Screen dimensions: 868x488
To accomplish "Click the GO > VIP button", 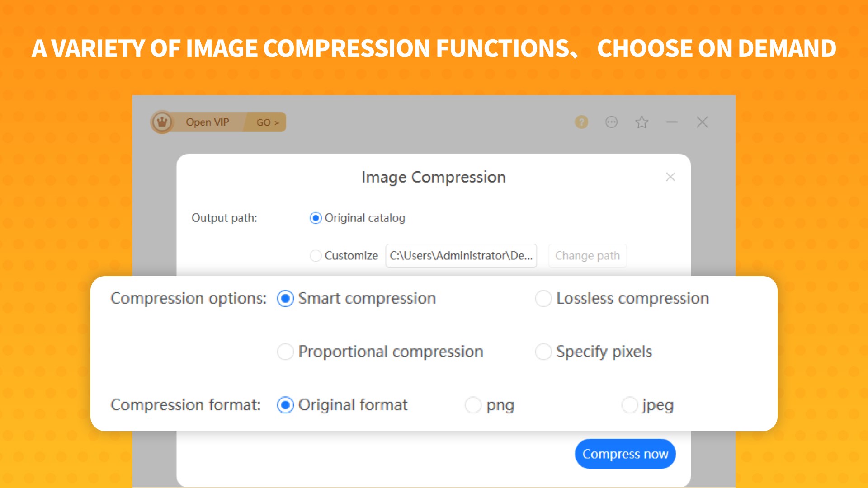I will [268, 122].
